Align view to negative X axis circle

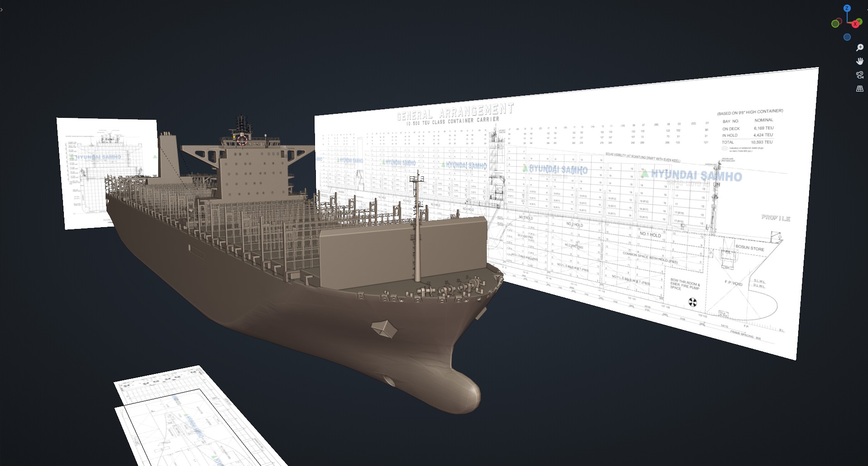839,21
